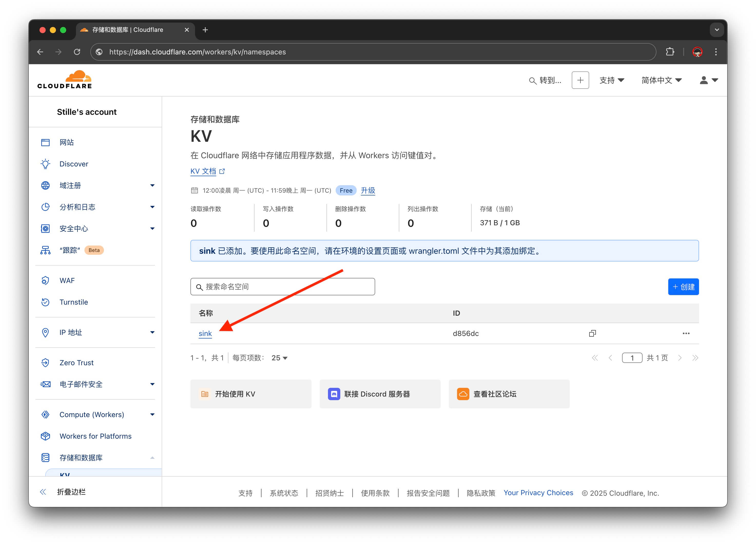Screen dimensions: 756x545
Task: Click the Workers for Platforms icon
Action: click(45, 436)
